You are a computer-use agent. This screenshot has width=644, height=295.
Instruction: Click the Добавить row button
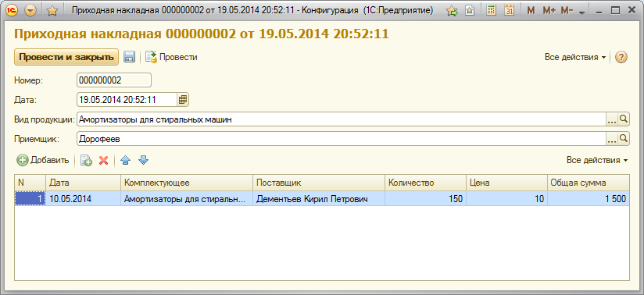[43, 161]
